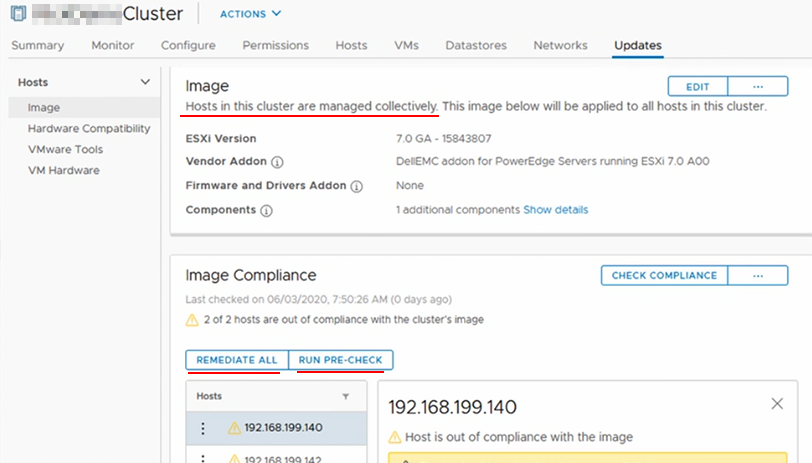Screen dimensions: 812x463
Task: Open Hardware Compatibility in the sidebar
Action: (89, 128)
